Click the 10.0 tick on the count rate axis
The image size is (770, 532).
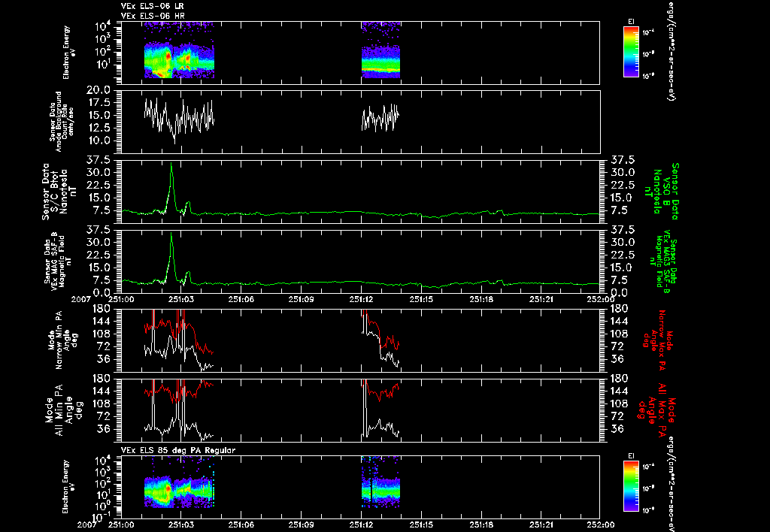[x=99, y=141]
